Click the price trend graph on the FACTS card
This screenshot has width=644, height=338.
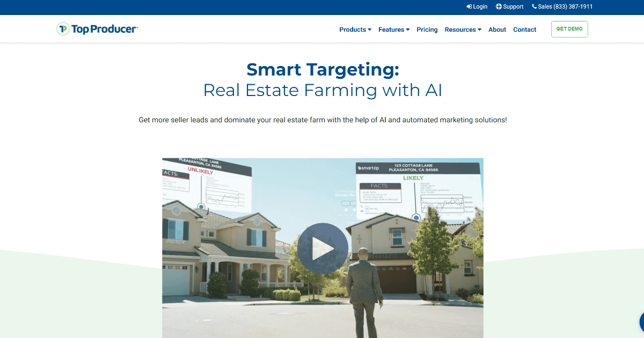441,202
